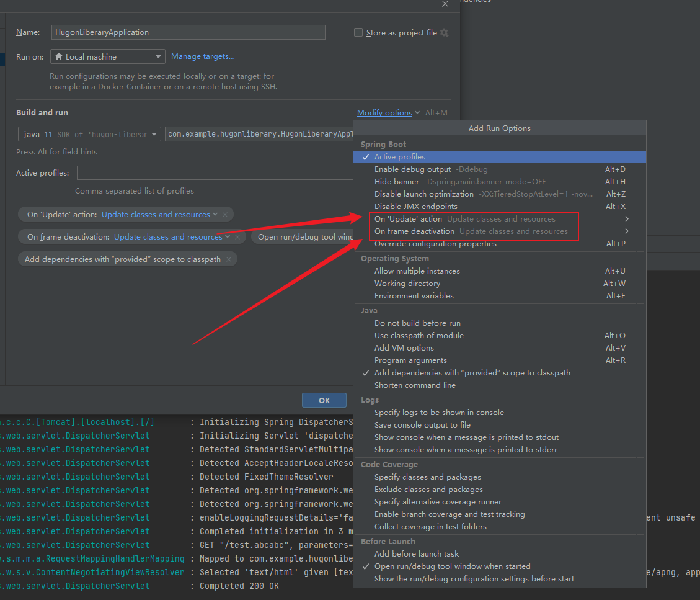Choose Working directory option
The image size is (700, 600).
coord(500,283)
